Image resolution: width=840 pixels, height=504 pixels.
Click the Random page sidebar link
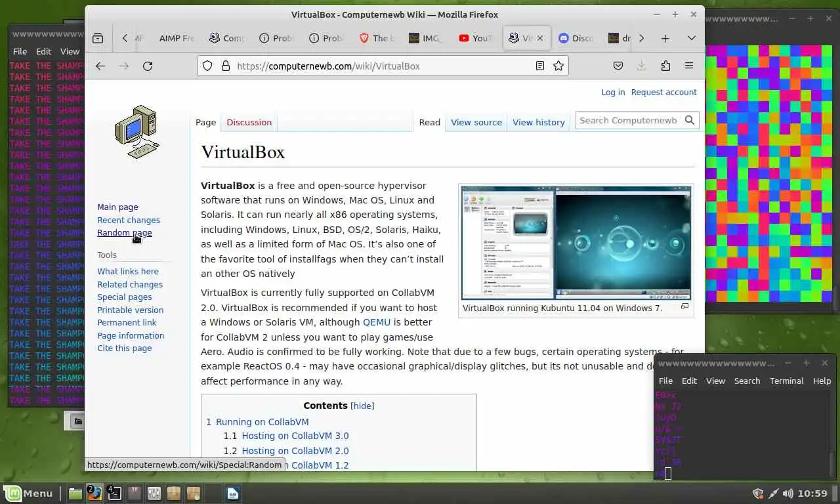click(125, 232)
